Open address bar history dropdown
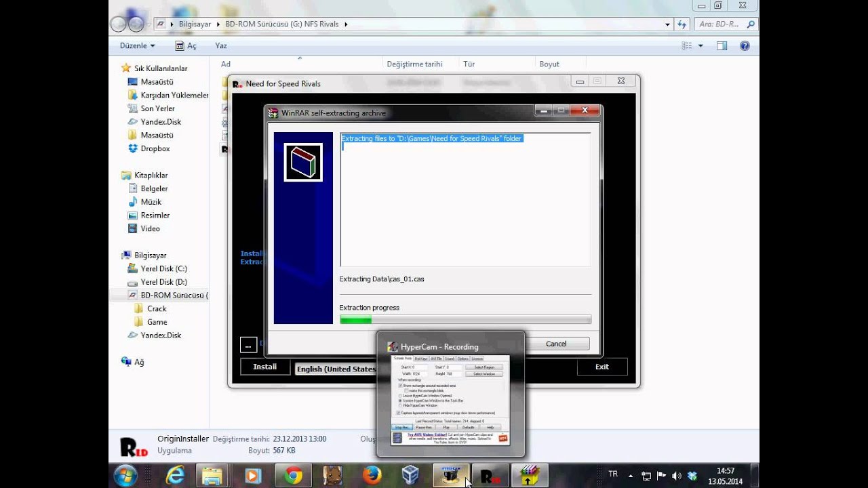The width and height of the screenshot is (868, 488). tap(667, 24)
